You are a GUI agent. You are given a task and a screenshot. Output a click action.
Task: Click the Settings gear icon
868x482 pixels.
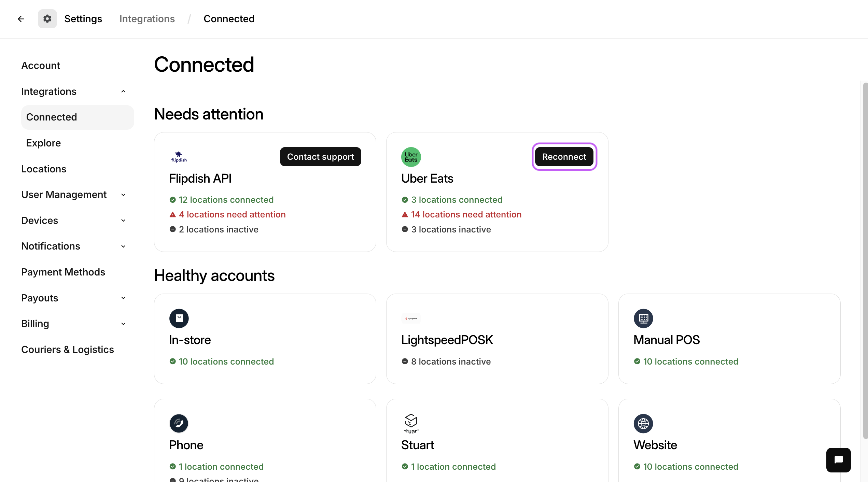(x=47, y=19)
